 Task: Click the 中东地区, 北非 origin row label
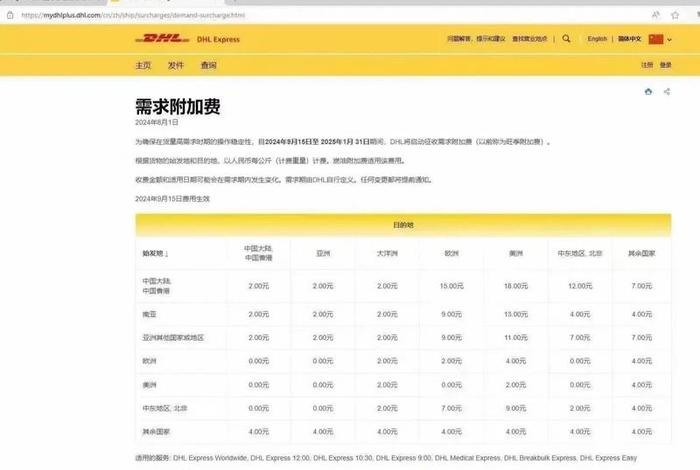165,408
